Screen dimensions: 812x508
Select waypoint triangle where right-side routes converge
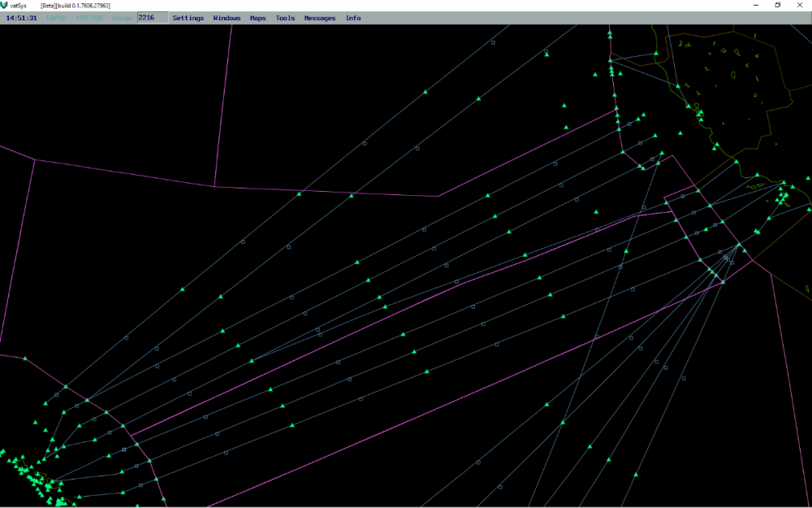[739, 245]
